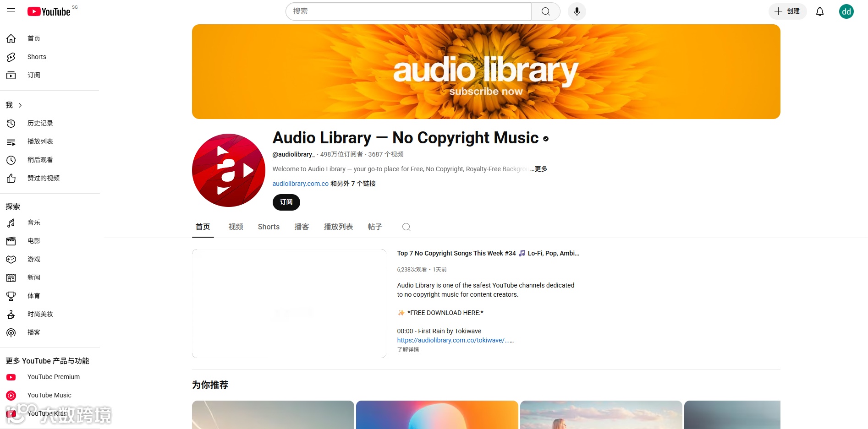The height and width of the screenshot is (429, 868).
Task: Click the audio library channel banner
Action: click(x=486, y=71)
